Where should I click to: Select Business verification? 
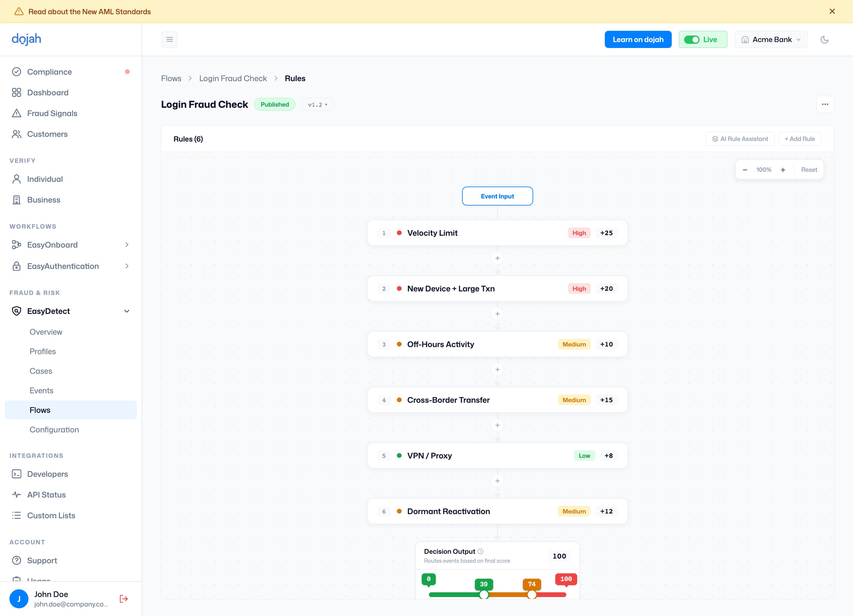click(x=71, y=200)
